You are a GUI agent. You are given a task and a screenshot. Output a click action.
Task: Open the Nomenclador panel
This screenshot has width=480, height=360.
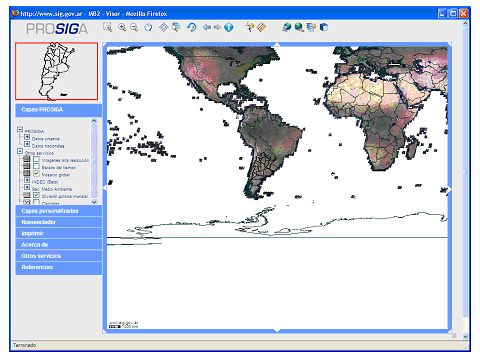click(x=59, y=222)
